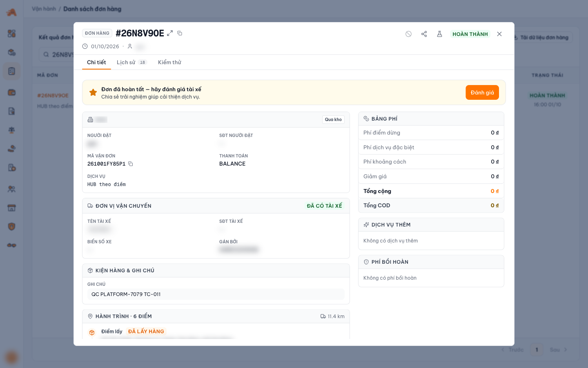Open the share order icon

tap(424, 34)
